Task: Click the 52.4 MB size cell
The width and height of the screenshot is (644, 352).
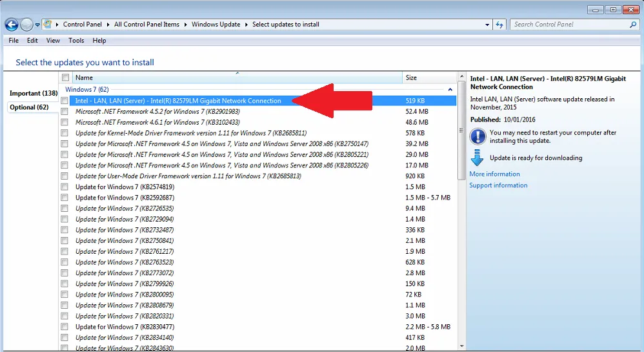Action: [417, 112]
